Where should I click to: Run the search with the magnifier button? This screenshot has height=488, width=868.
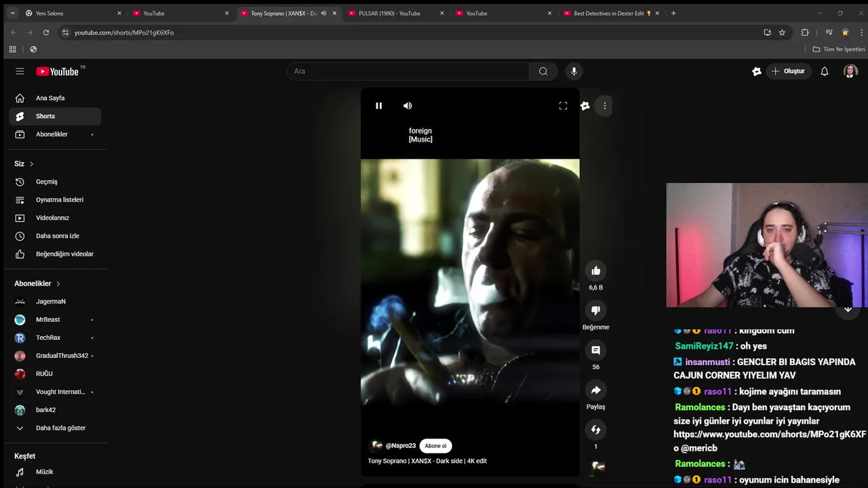pos(543,71)
